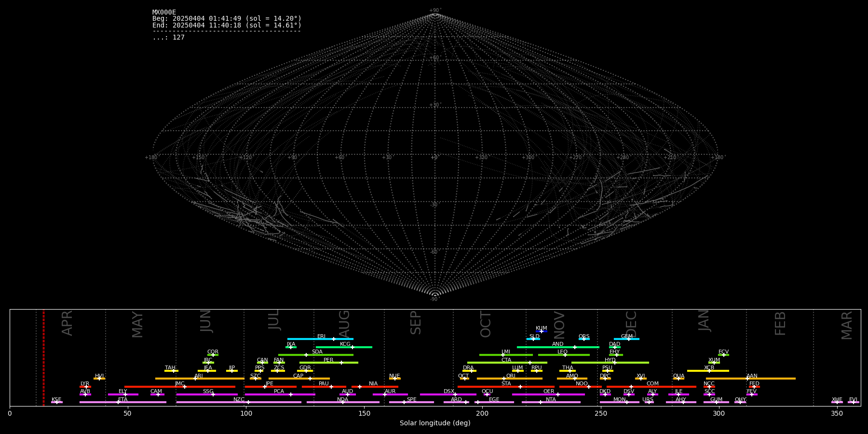The width and height of the screenshot is (868, 434).
Task: Click the TAH shower label
Action: 170,368
